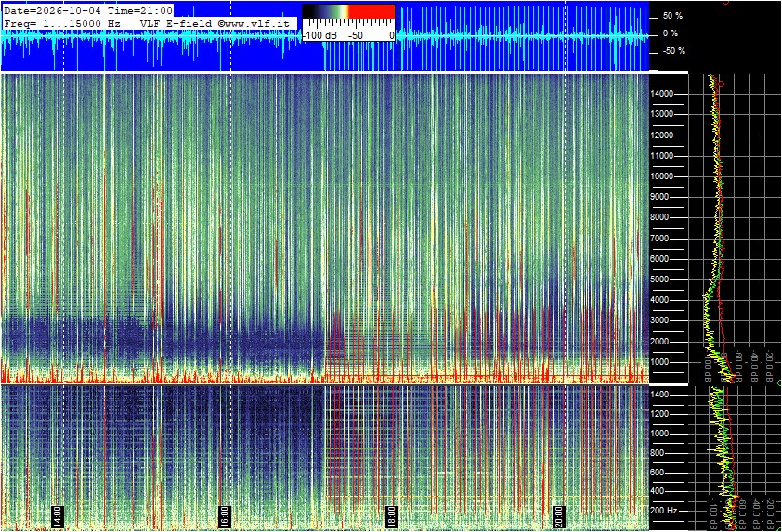Select the 10000 frequency axis label
Viewport: 782px width, 532px height.
(x=662, y=176)
